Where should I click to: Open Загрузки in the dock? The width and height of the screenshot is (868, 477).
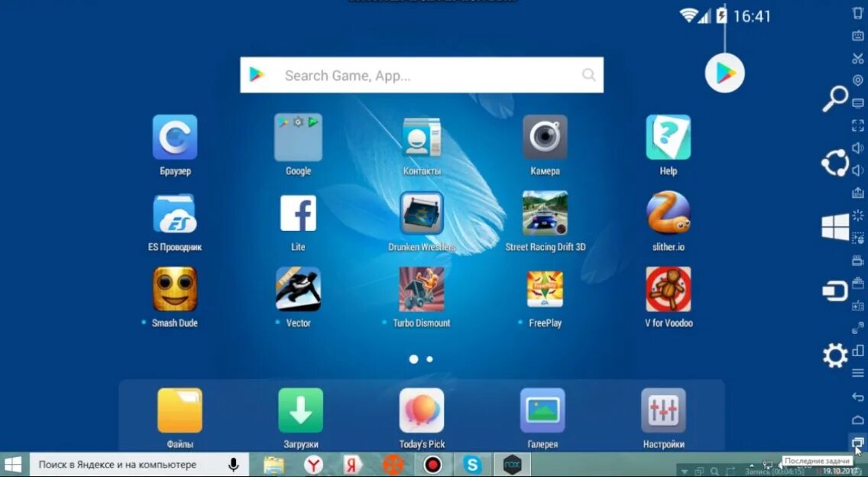pyautogui.click(x=300, y=410)
